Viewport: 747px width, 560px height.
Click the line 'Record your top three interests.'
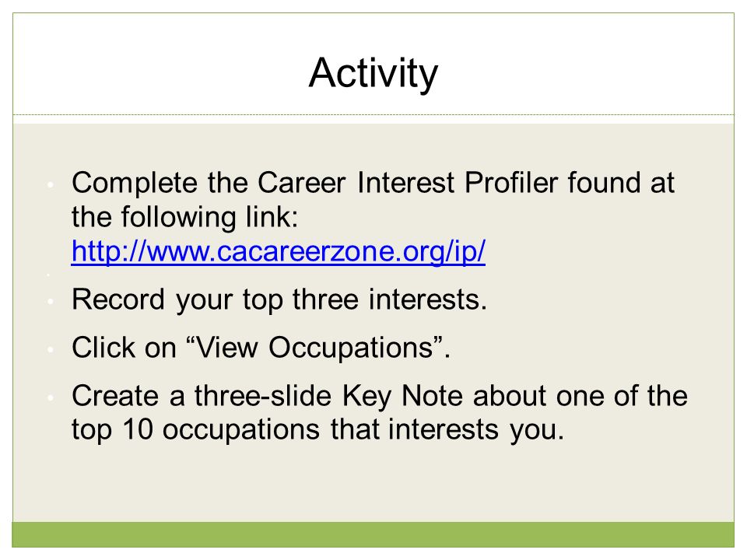click(279, 300)
